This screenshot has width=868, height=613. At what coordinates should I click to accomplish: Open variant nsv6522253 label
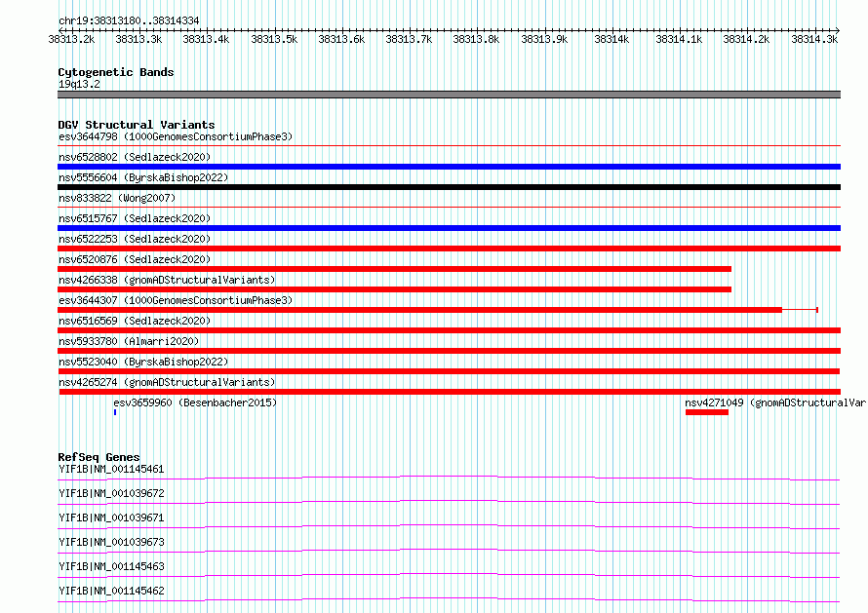(135, 239)
